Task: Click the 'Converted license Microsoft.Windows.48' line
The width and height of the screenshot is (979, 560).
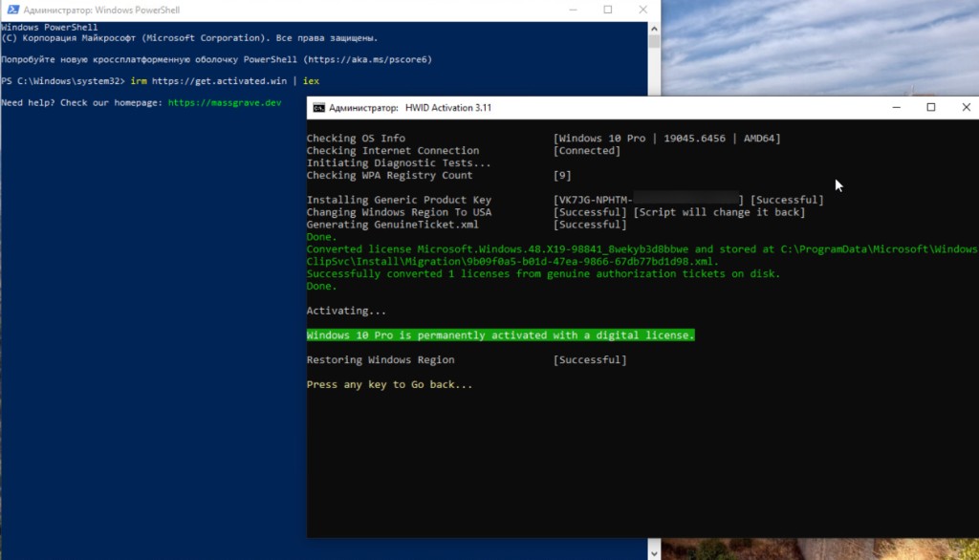Action: (x=642, y=249)
